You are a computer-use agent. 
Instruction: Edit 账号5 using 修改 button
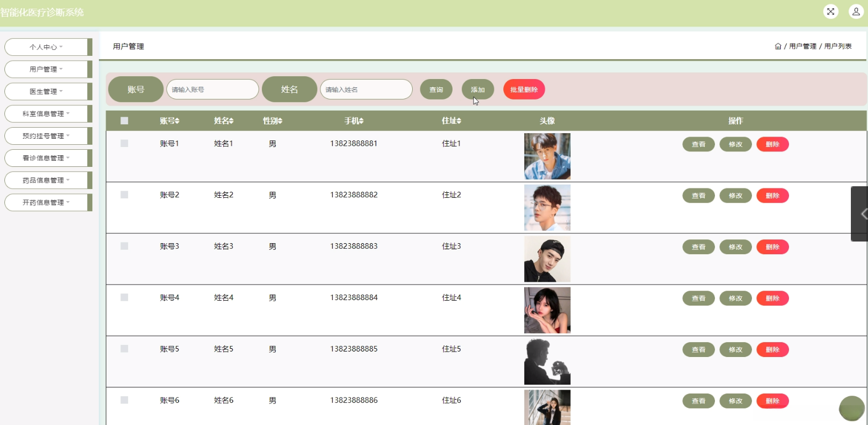(x=735, y=350)
